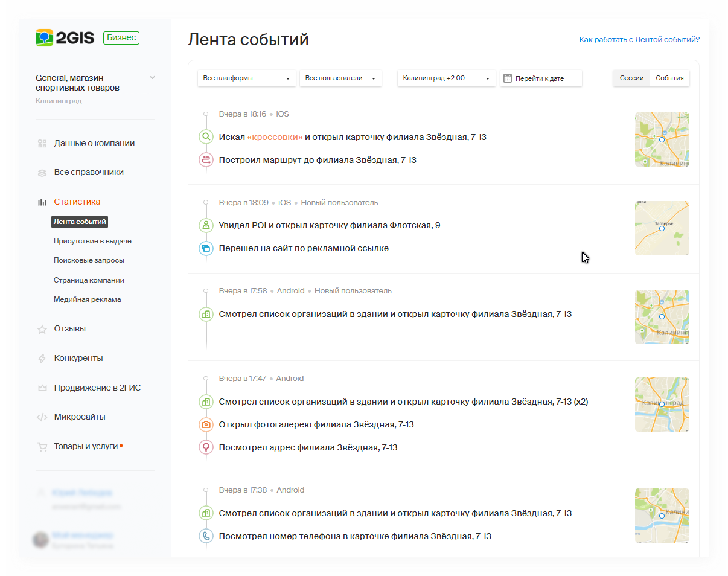Open map thumbnail for the 17:47 session
The image size is (728, 576).
tap(662, 405)
